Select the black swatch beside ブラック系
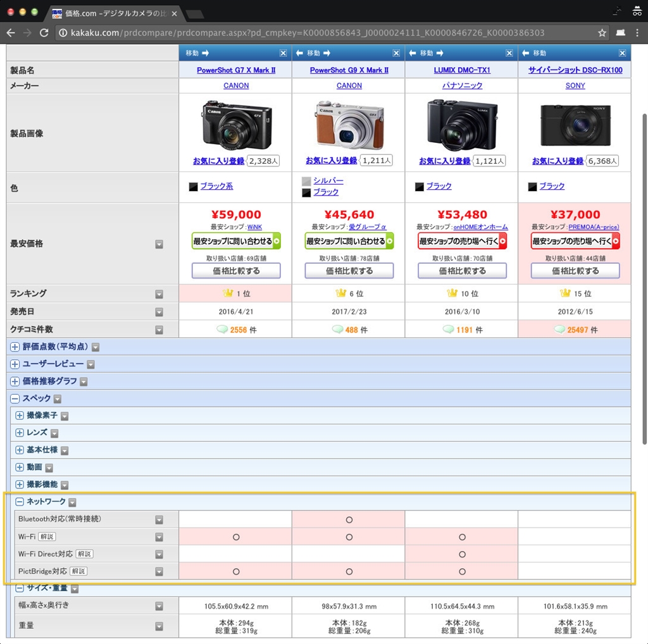The height and width of the screenshot is (644, 648). (193, 187)
